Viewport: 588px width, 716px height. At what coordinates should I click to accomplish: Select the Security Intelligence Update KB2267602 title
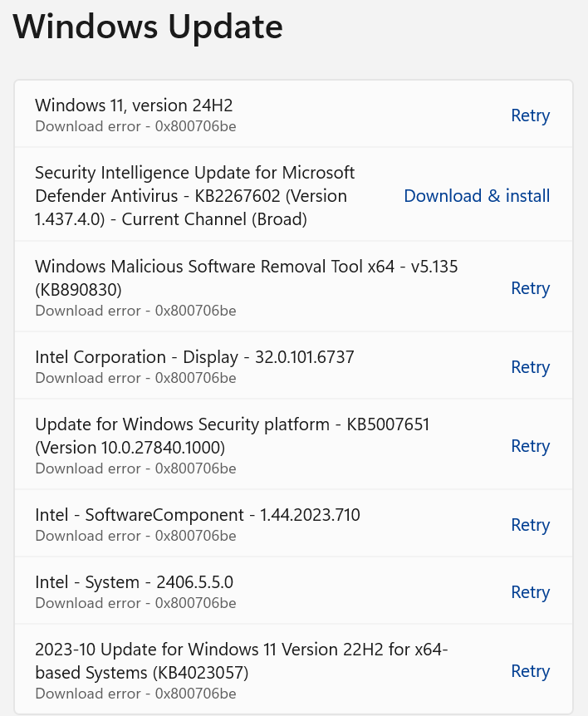point(194,196)
